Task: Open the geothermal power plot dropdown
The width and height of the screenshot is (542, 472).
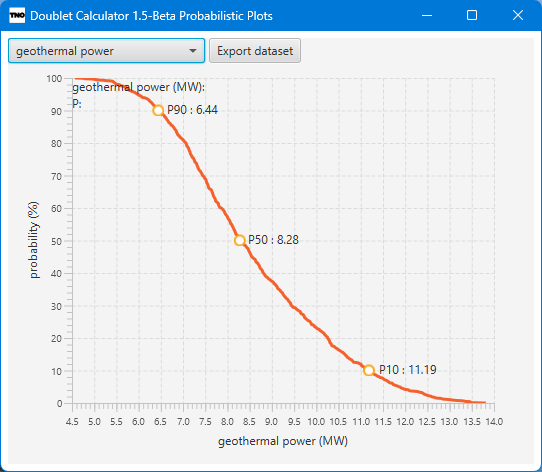Action: (106, 51)
